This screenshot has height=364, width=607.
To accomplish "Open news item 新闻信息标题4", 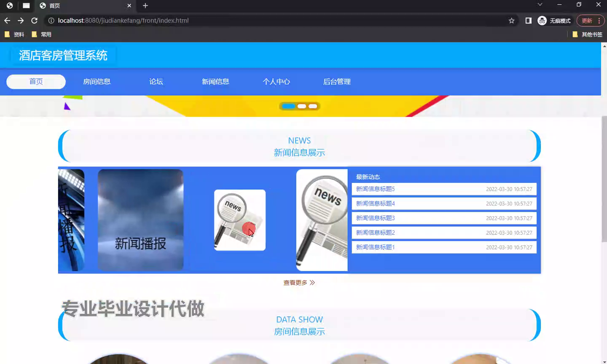I will (x=444, y=203).
